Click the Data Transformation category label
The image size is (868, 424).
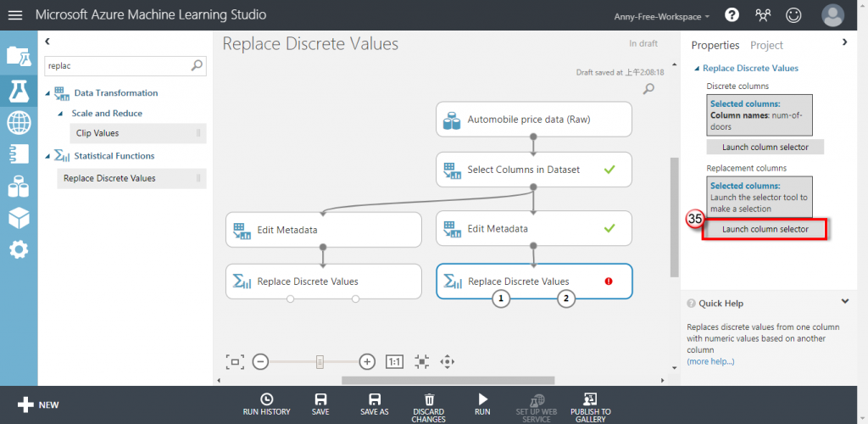point(116,92)
